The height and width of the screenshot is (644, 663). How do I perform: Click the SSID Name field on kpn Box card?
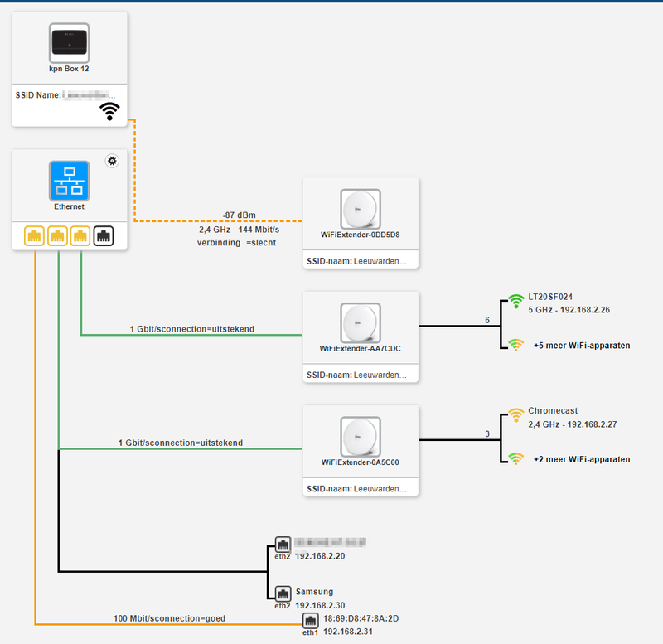pos(65,95)
